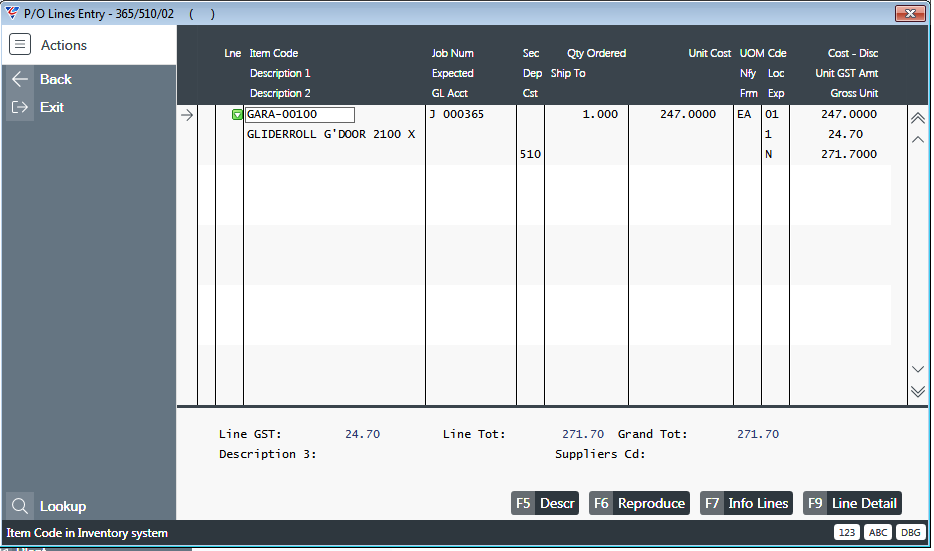This screenshot has width=934, height=551.
Task: Click the Grand Tot value 271.70
Action: pos(758,434)
